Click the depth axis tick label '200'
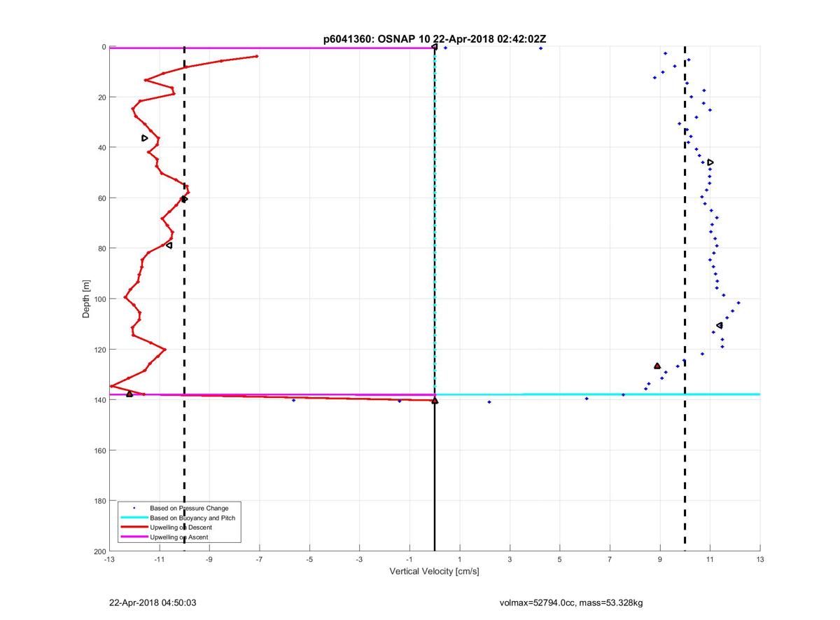The image size is (840, 620). (99, 551)
